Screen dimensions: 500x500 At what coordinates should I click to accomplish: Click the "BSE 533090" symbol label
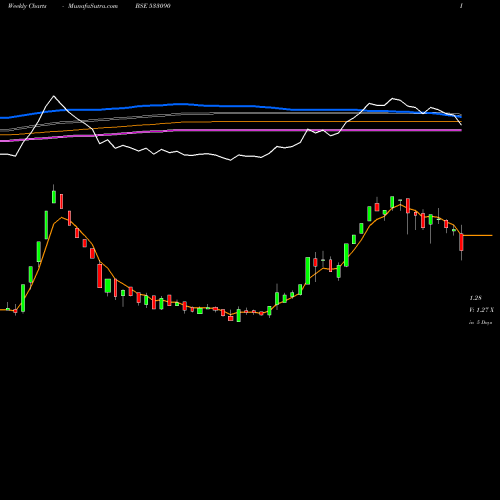click(x=153, y=6)
